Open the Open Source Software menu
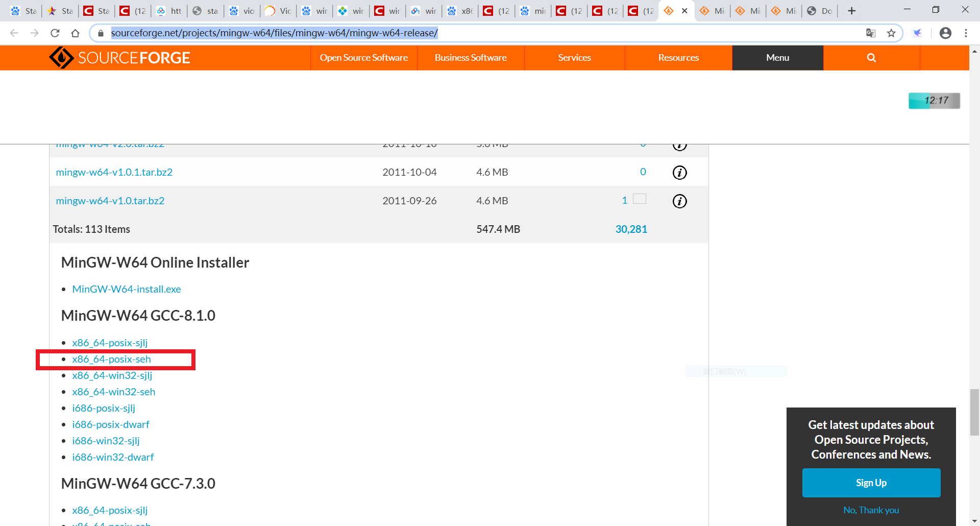The width and height of the screenshot is (980, 526). coord(364,58)
